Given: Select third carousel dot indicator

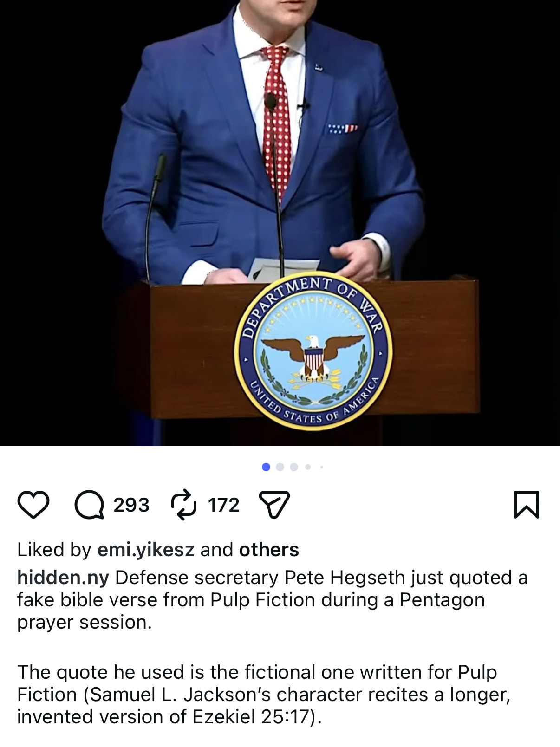Looking at the screenshot, I should pyautogui.click(x=294, y=467).
